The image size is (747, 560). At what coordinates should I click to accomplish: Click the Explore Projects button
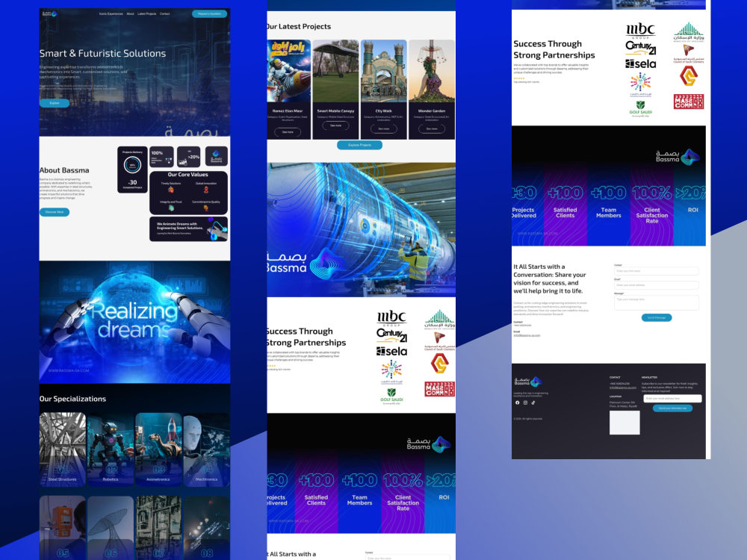360,145
